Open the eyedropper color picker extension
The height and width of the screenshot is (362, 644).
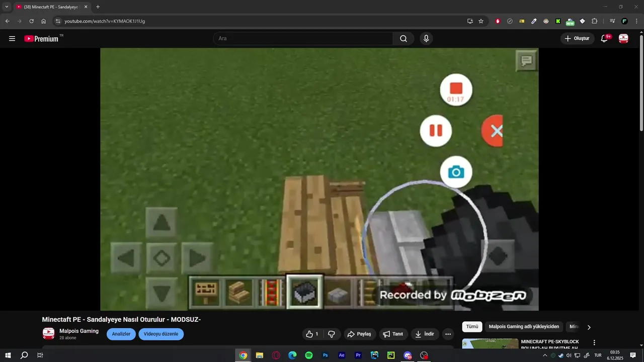534,21
